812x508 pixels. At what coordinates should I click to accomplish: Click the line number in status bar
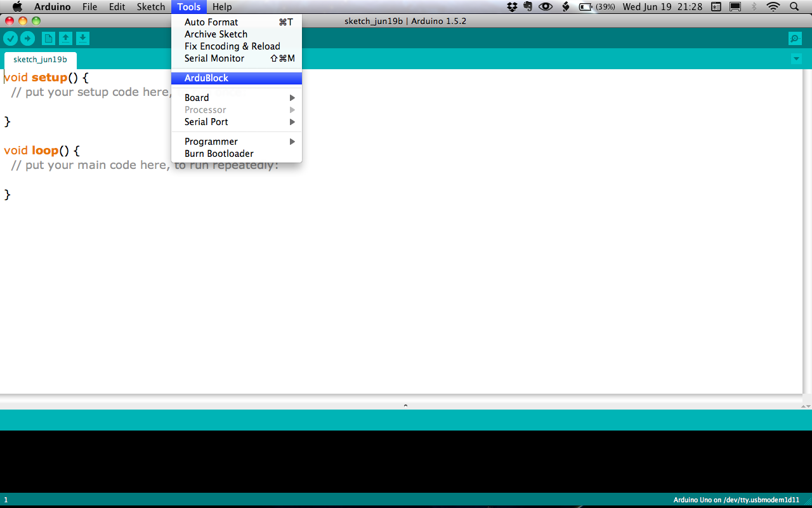pyautogui.click(x=6, y=500)
